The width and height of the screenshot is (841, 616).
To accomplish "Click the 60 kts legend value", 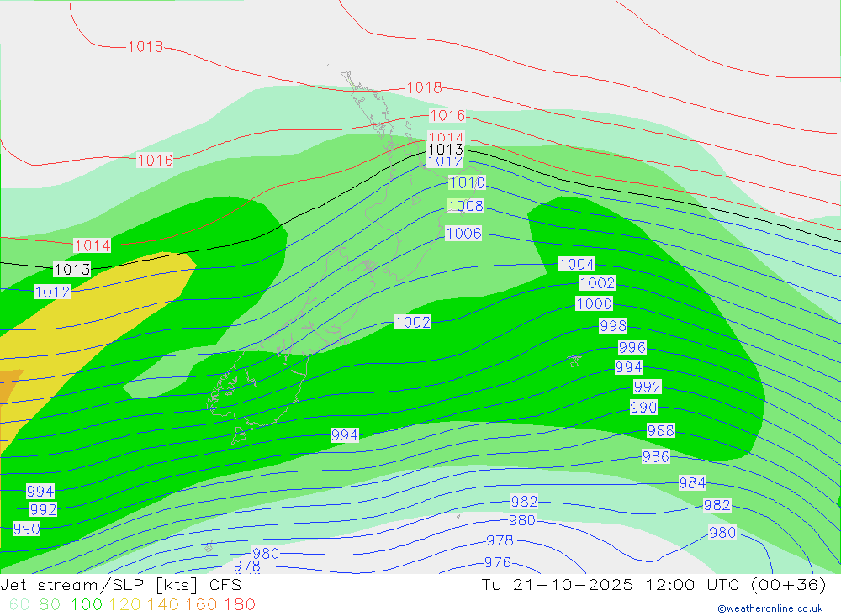I will (x=20, y=604).
